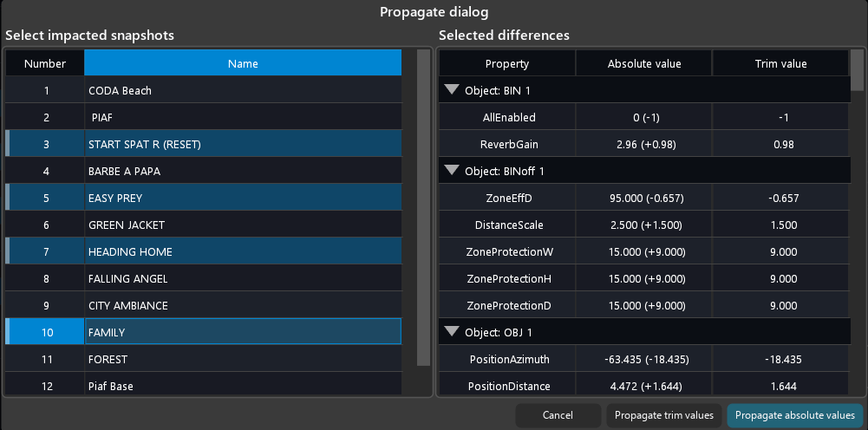Click Propagate absolute values button
Screen dimensions: 868x430
coord(794,415)
